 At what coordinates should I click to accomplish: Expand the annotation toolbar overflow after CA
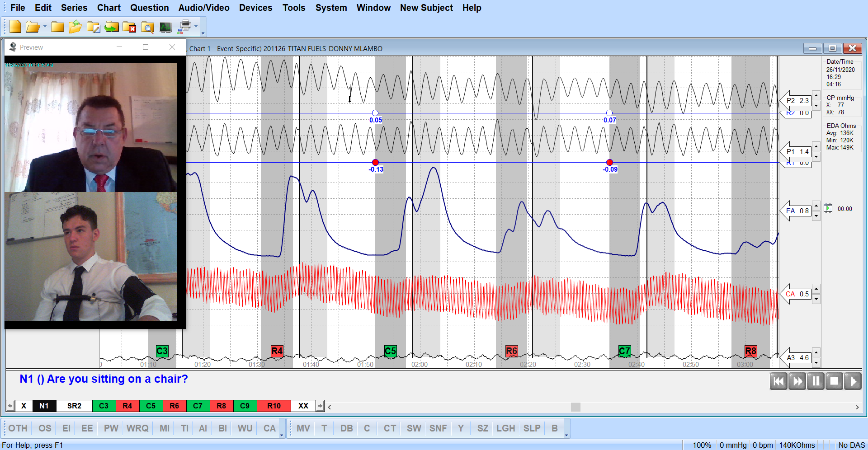[282, 435]
